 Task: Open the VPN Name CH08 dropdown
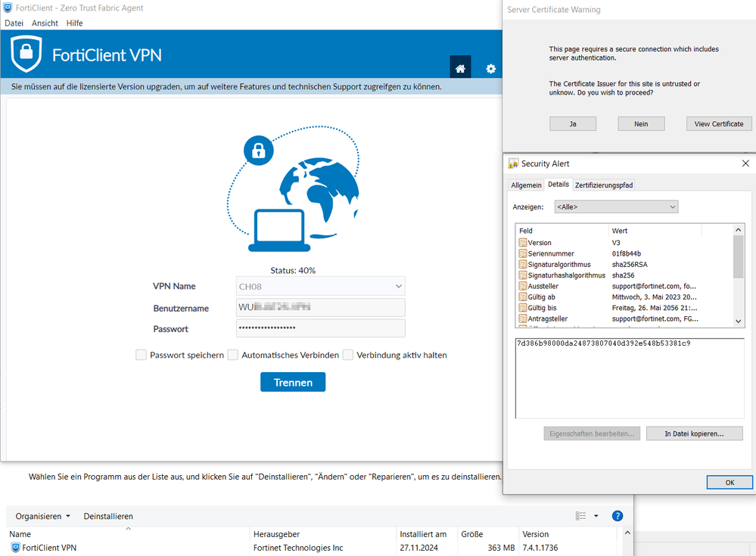point(321,286)
